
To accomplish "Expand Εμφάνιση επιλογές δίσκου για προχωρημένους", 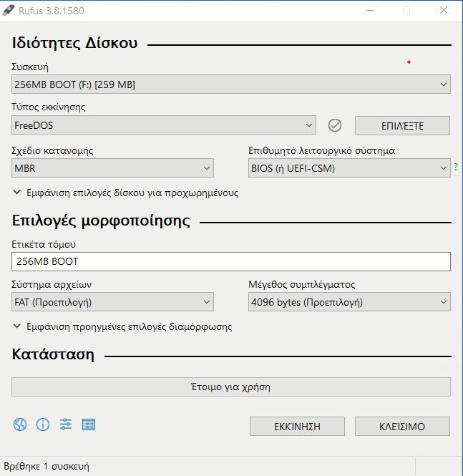I will 126,193.
